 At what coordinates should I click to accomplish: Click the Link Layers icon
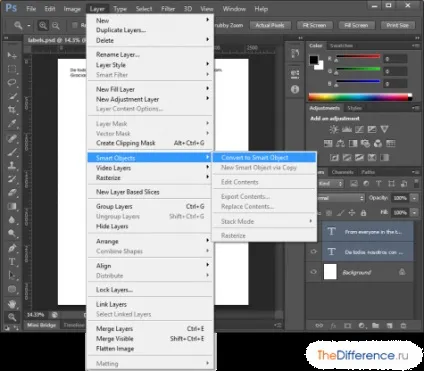point(319,326)
